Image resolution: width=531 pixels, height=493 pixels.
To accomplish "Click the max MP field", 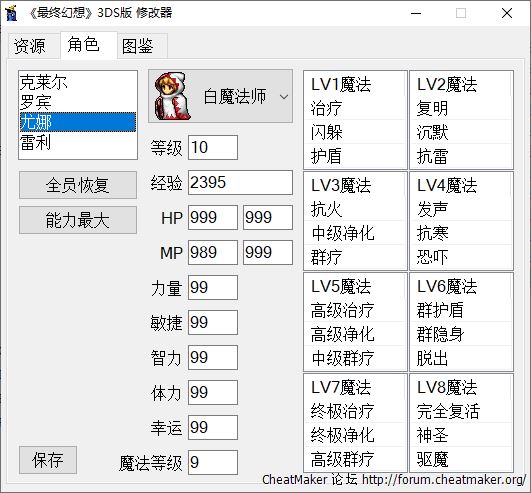I will pos(268,253).
